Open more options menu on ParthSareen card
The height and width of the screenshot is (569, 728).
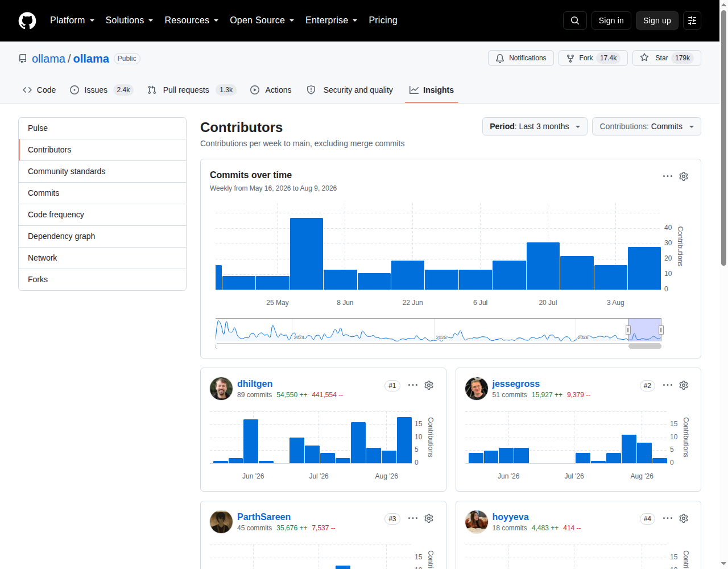(413, 518)
